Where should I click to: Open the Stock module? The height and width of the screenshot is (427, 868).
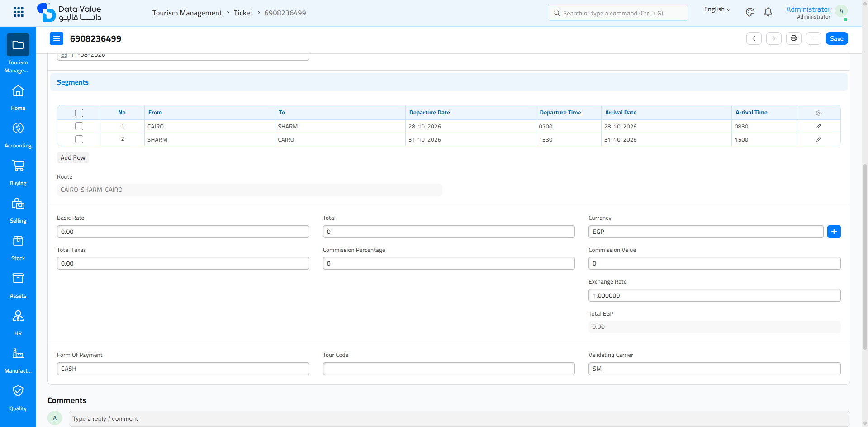[18, 248]
